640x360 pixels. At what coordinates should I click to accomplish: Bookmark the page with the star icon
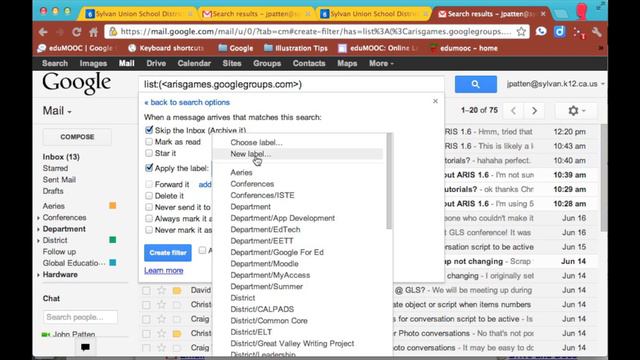point(521,31)
